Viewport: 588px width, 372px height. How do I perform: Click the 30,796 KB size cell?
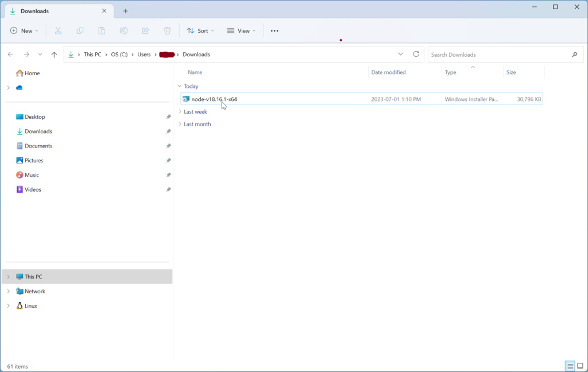(x=529, y=99)
